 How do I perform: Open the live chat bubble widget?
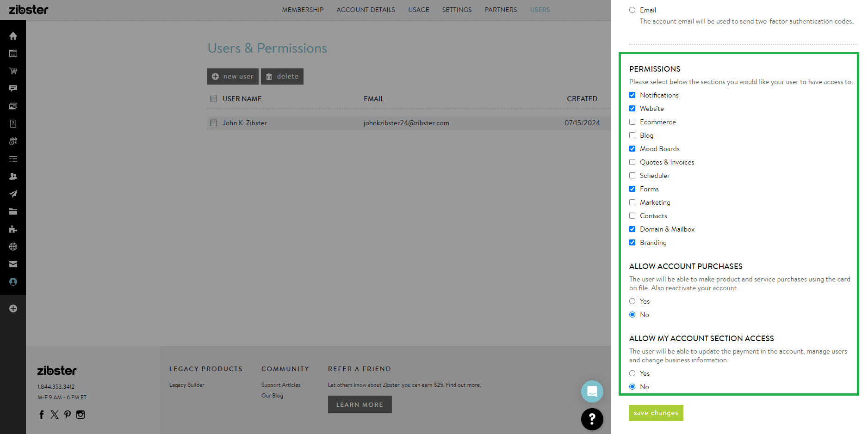click(592, 391)
